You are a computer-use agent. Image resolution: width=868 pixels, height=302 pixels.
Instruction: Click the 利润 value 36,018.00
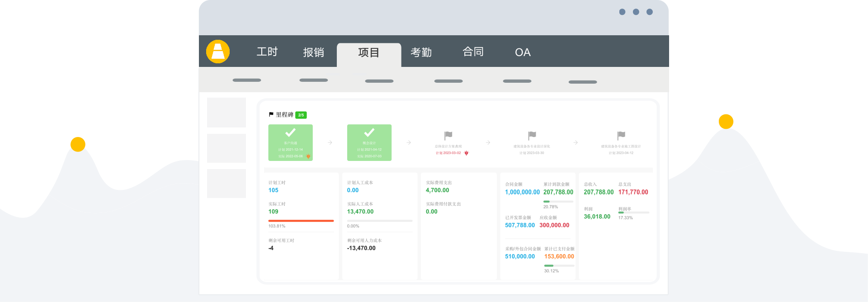click(597, 217)
